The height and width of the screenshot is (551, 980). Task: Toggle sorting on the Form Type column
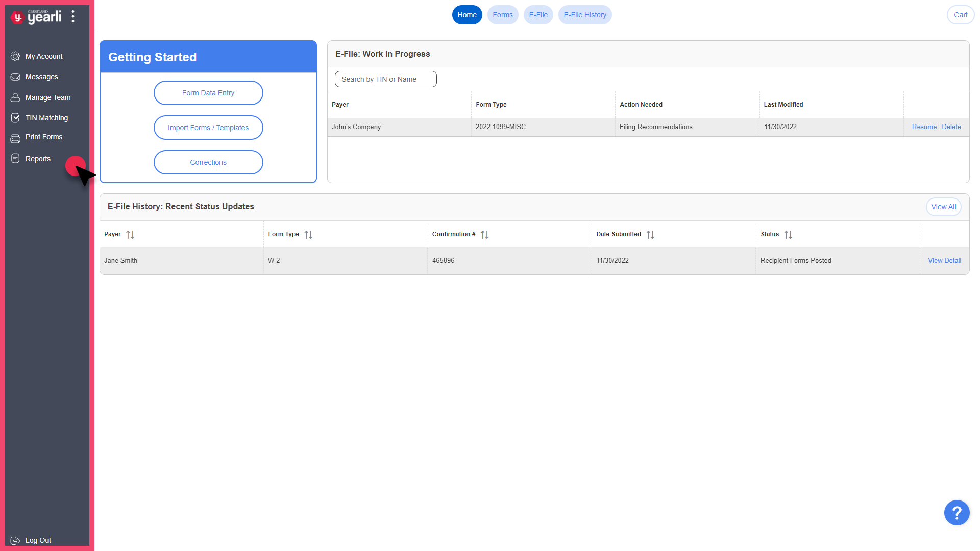(x=308, y=234)
